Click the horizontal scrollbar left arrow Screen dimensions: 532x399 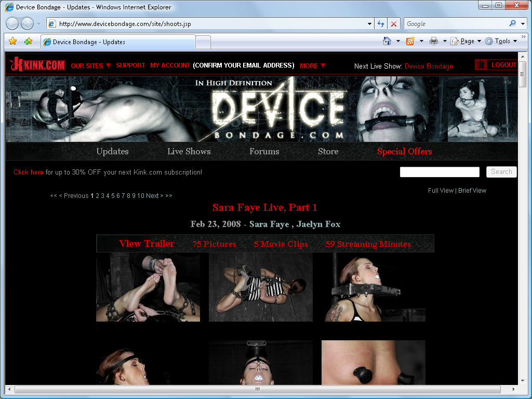click(9, 389)
